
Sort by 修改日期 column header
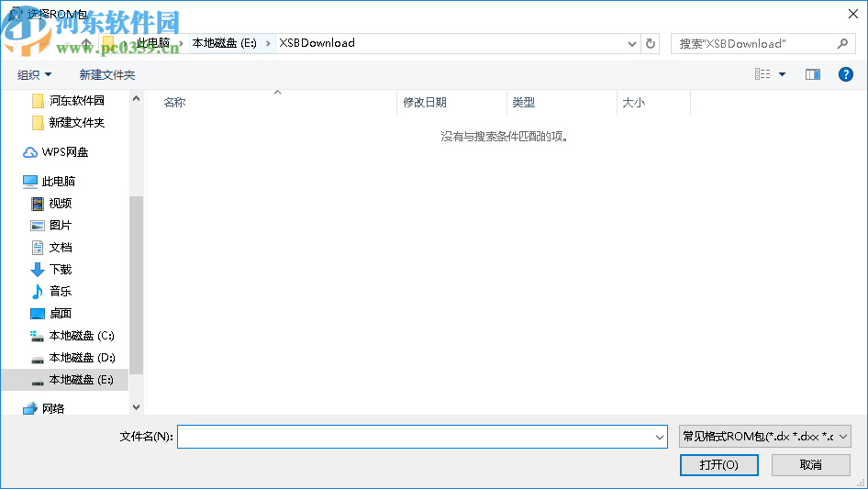pos(425,103)
